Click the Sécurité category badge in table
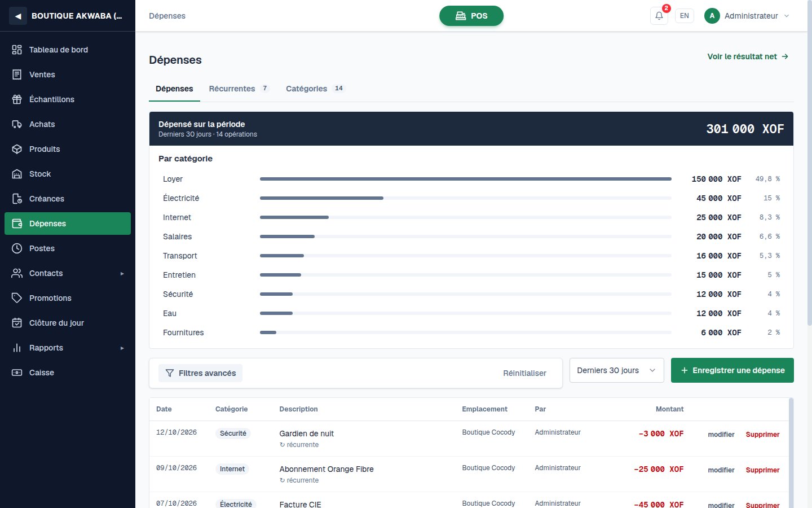The image size is (812, 508). click(x=233, y=433)
